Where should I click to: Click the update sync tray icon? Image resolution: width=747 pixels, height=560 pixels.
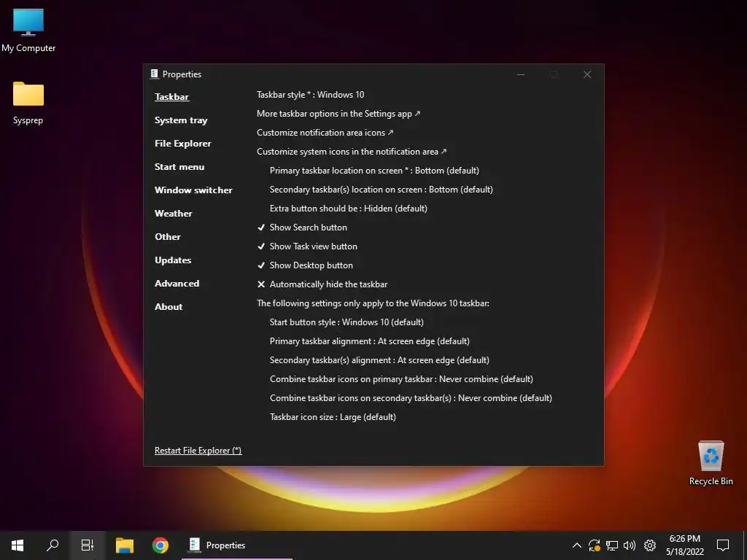click(594, 545)
